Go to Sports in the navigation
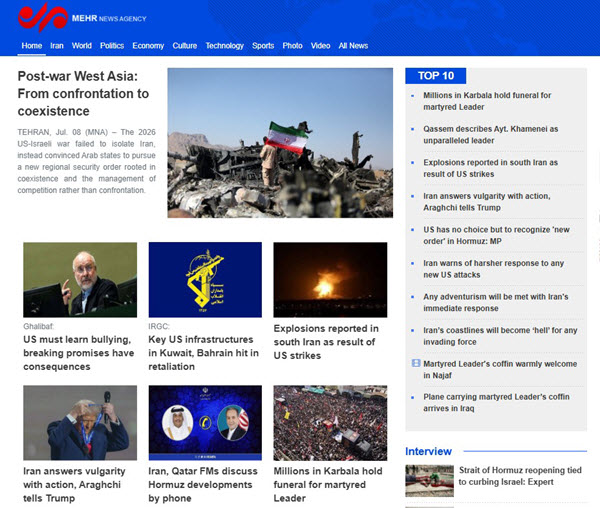This screenshot has width=600, height=508. (263, 46)
